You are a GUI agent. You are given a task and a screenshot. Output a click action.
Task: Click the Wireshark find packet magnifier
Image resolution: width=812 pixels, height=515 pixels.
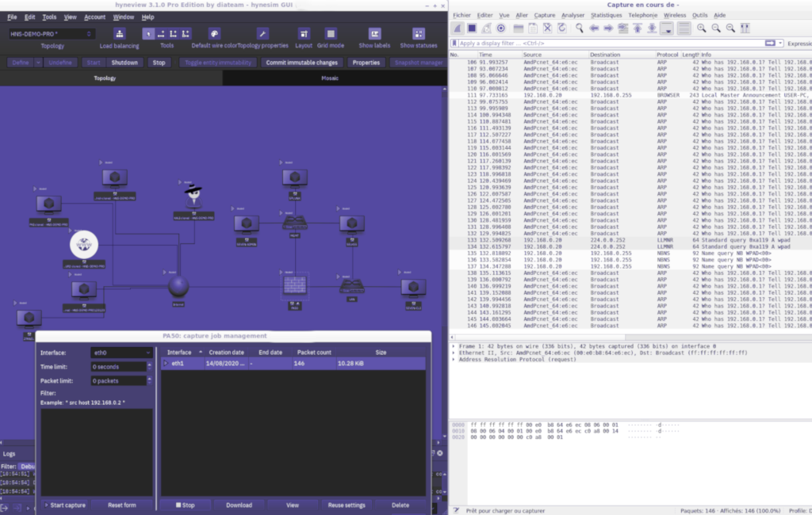(x=580, y=28)
